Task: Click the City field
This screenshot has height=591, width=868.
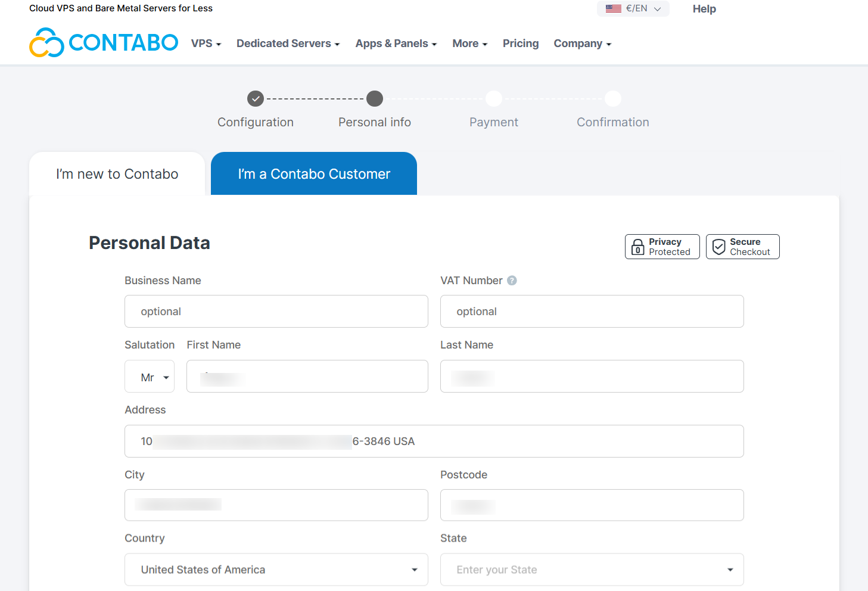Action: [276, 505]
